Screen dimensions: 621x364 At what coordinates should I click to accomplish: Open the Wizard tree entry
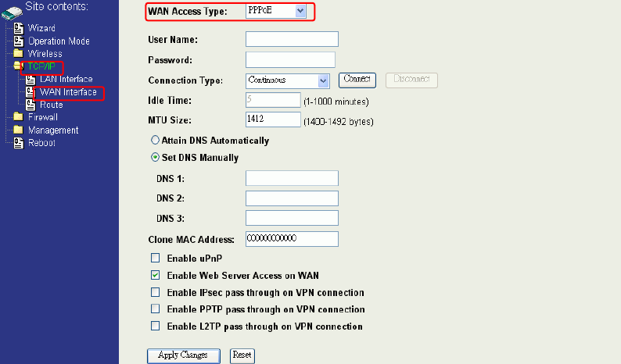(41, 28)
